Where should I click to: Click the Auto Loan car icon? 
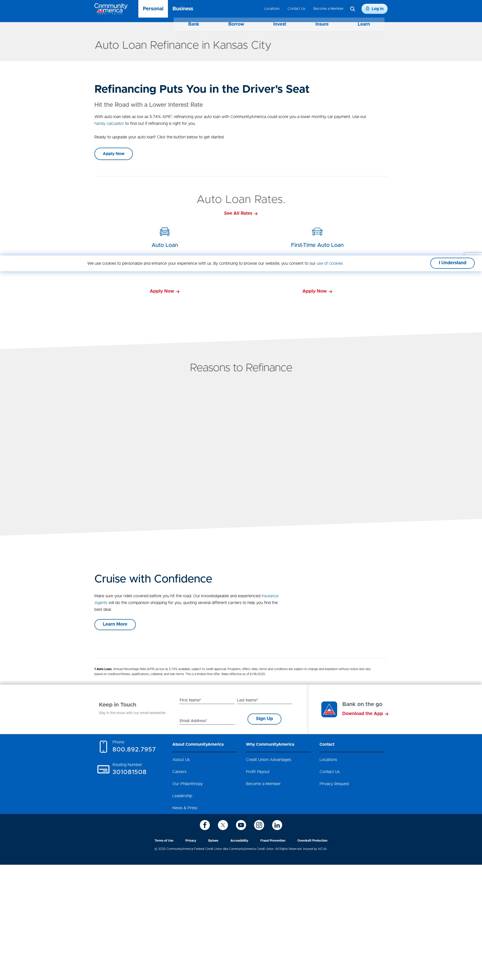pos(165,231)
